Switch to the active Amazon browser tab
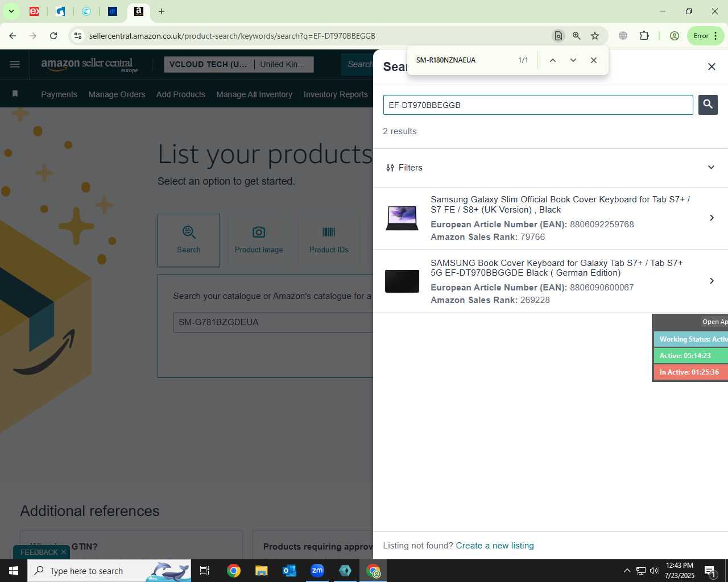Image resolution: width=728 pixels, height=582 pixels. tap(138, 11)
